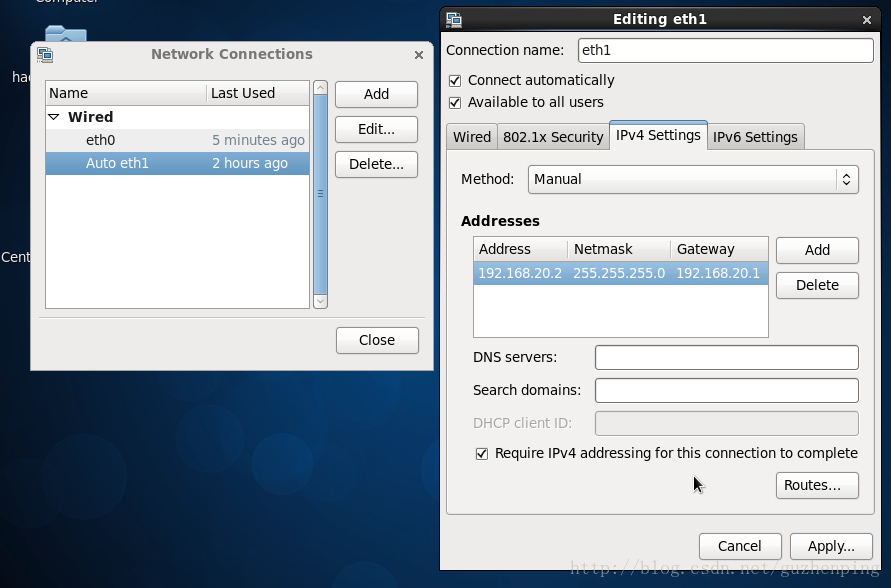Toggle Connect automatically checkbox
This screenshot has height=588, width=891.
(455, 81)
